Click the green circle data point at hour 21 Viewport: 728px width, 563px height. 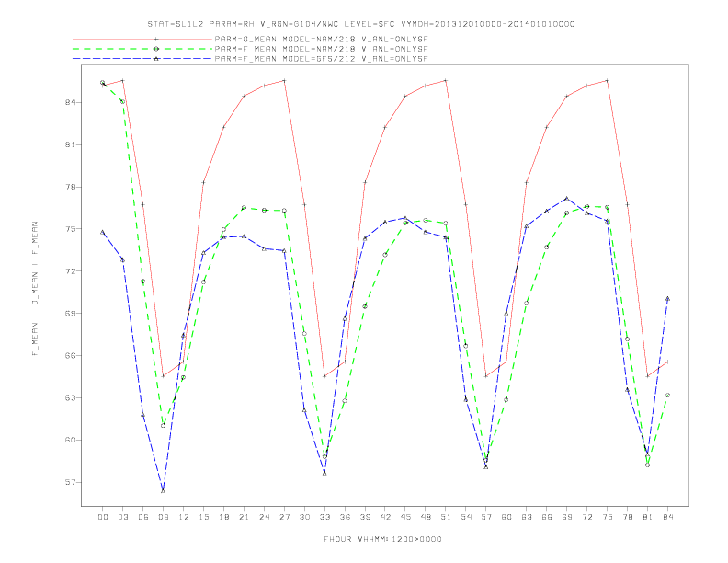pos(244,208)
